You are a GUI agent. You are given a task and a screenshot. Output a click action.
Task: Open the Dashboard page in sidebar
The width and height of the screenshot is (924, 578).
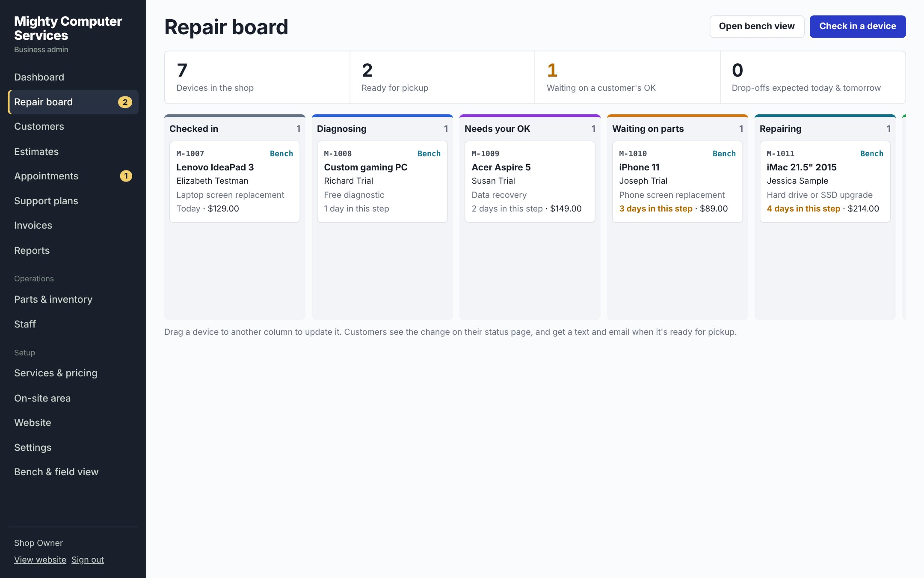click(x=73, y=77)
